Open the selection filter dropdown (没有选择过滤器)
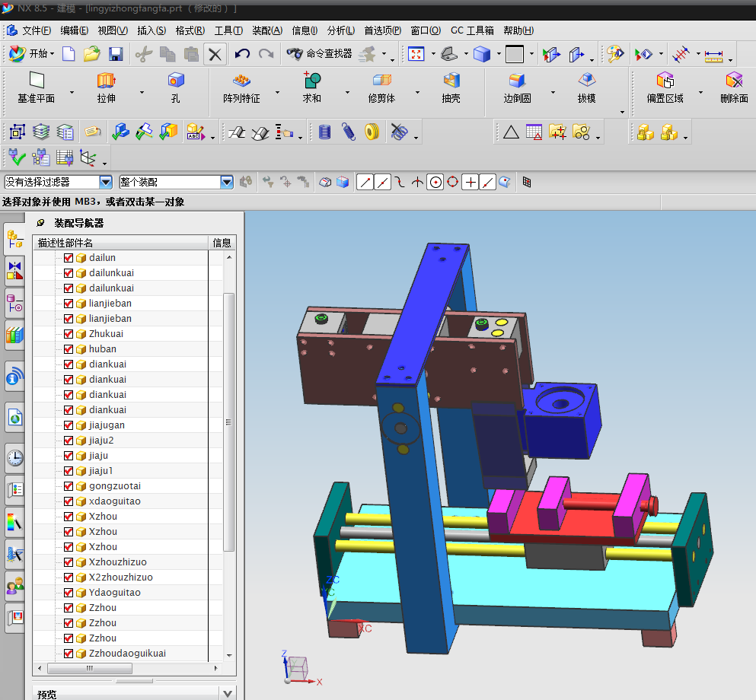Screen dimensions: 756x700 pos(106,182)
